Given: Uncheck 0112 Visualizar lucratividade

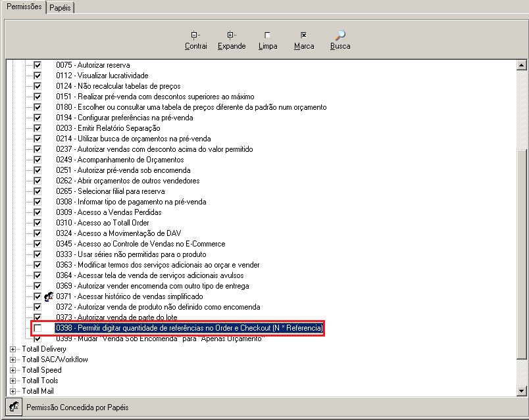Looking at the screenshot, I should click(x=38, y=76).
